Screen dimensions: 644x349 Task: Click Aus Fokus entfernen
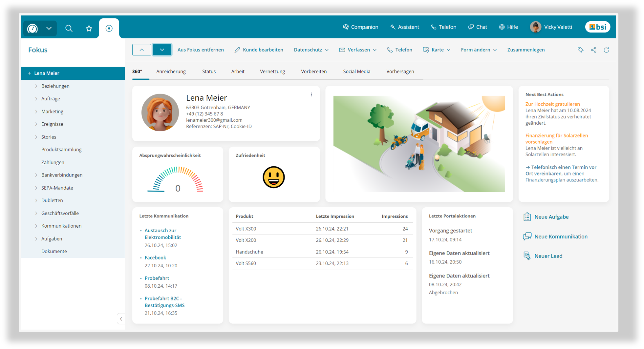pyautogui.click(x=201, y=50)
